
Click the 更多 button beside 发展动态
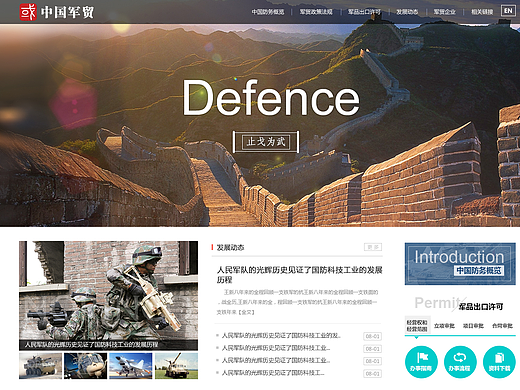(x=373, y=247)
